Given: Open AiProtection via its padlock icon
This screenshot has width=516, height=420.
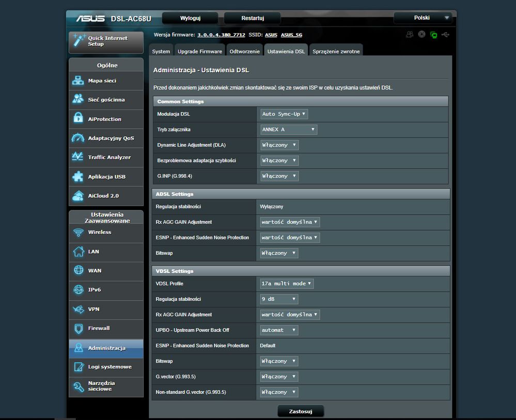Looking at the screenshot, I should click(x=78, y=119).
